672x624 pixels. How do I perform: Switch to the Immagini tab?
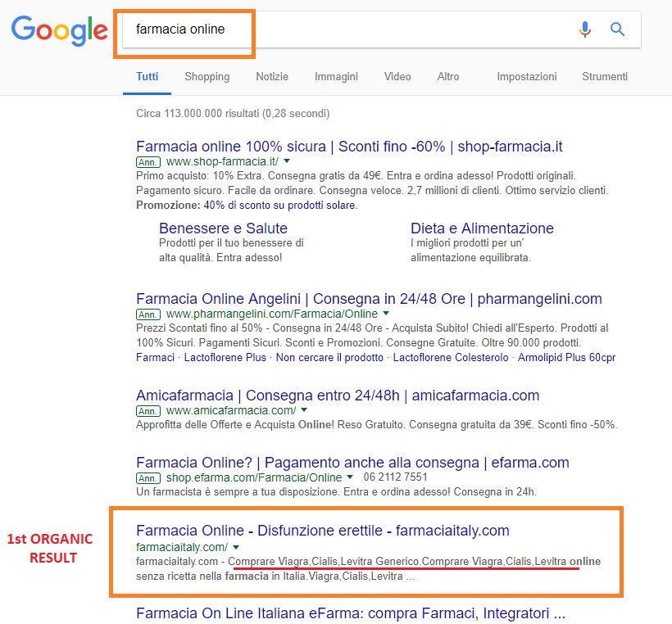(x=336, y=77)
